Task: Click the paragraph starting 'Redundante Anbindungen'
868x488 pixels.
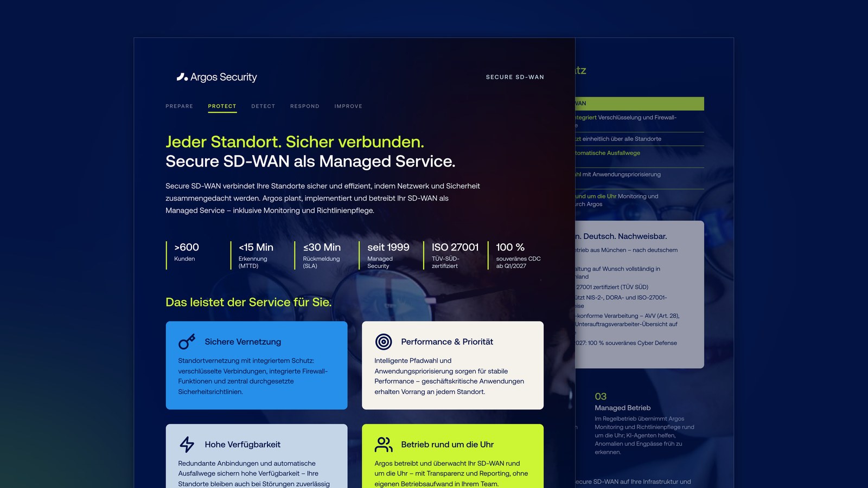Action: pos(254,473)
